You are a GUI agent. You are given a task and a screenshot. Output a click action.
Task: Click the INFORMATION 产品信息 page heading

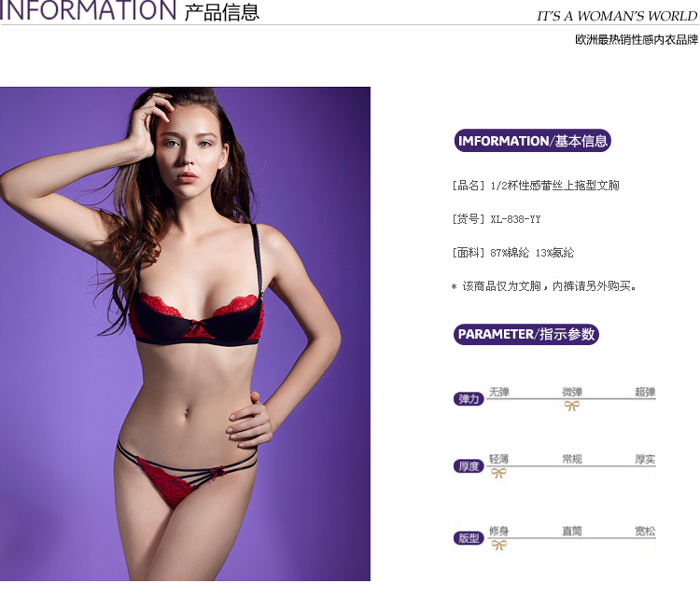pos(130,10)
